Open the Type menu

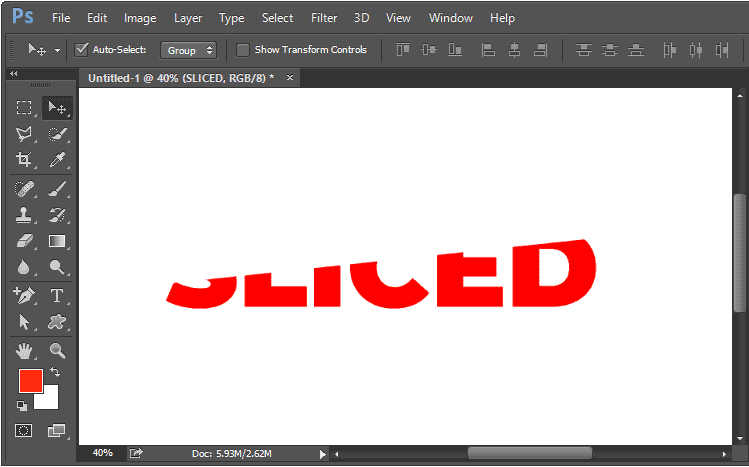(x=232, y=18)
